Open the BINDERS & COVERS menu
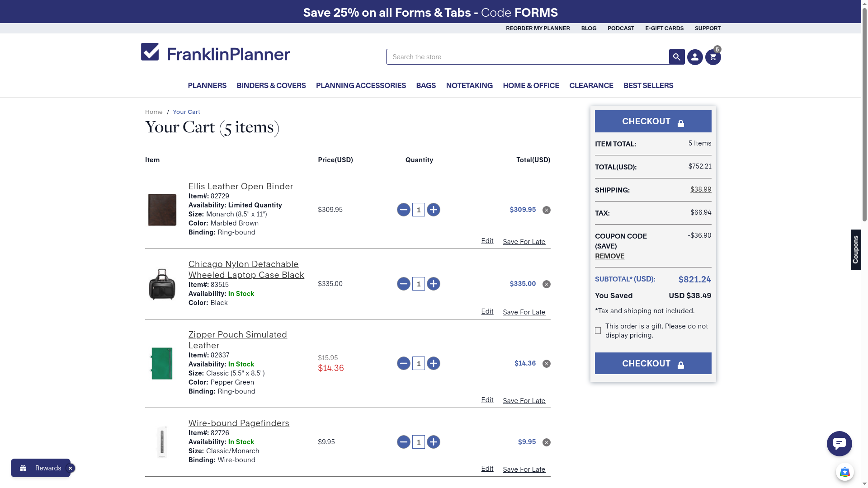 (271, 85)
